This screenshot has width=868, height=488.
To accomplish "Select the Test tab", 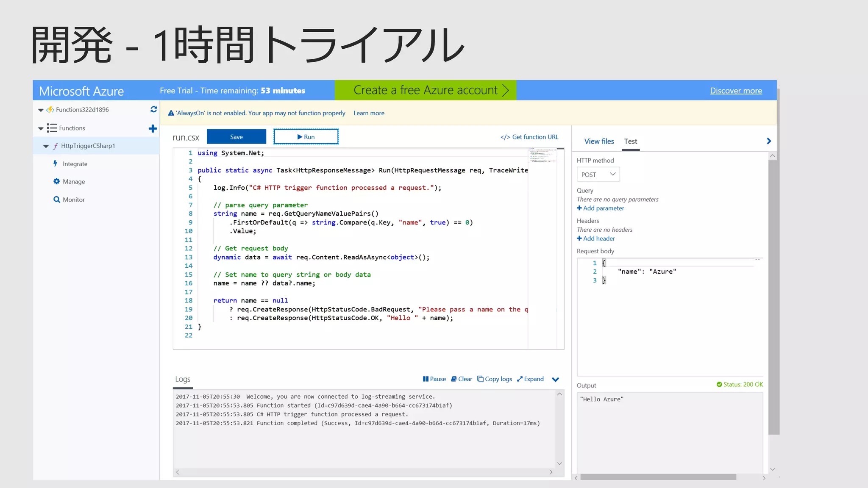I will (630, 141).
